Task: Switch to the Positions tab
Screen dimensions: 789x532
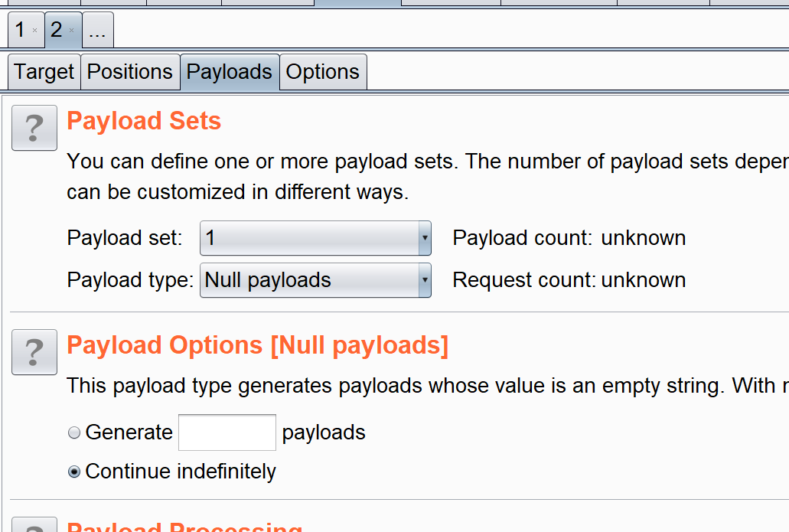Action: pyautogui.click(x=130, y=72)
